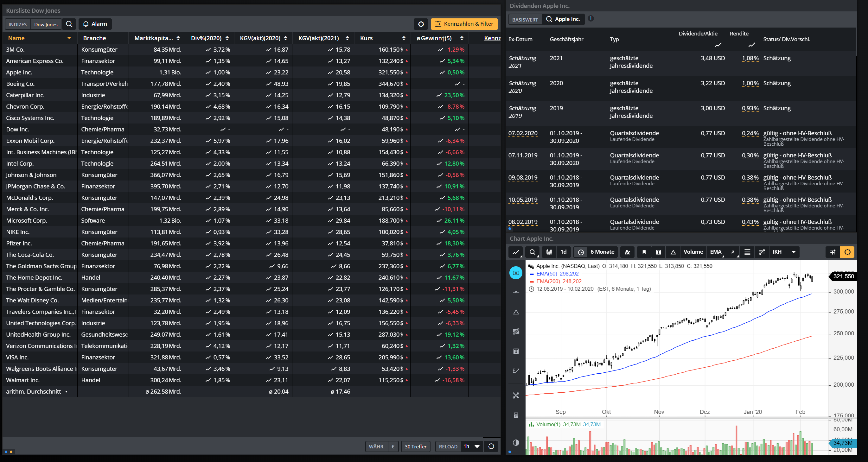Open the chart zoom magnifier tool
The height and width of the screenshot is (462, 868).
click(x=532, y=252)
